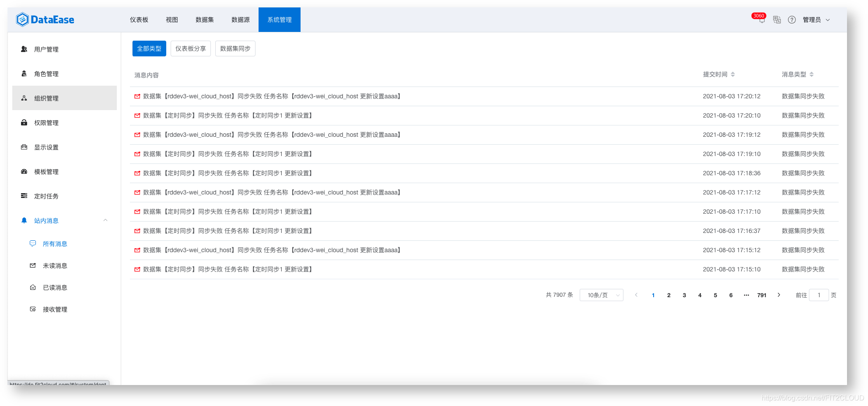Open the 仪表板 top menu
The height and width of the screenshot is (406, 868).
[x=139, y=20]
